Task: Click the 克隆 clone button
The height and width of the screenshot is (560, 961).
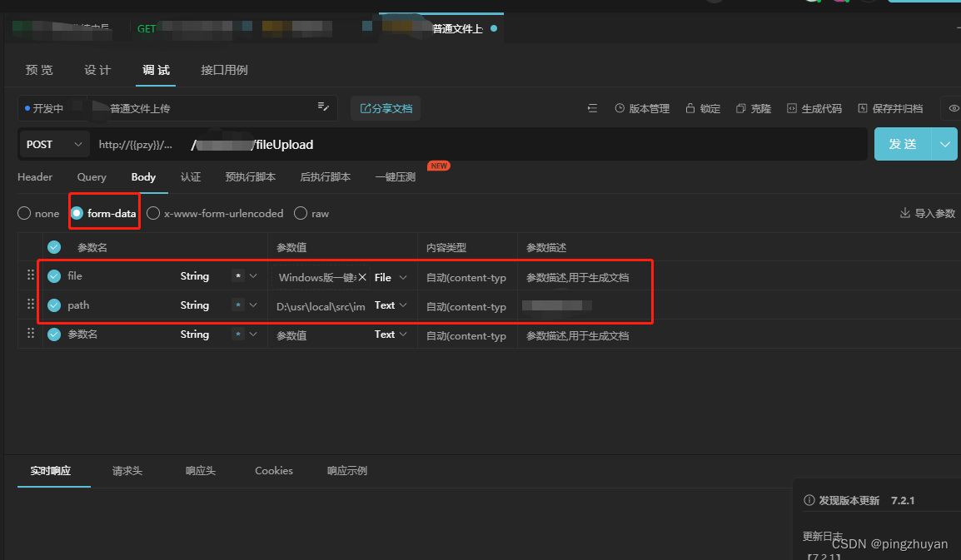Action: [x=754, y=108]
